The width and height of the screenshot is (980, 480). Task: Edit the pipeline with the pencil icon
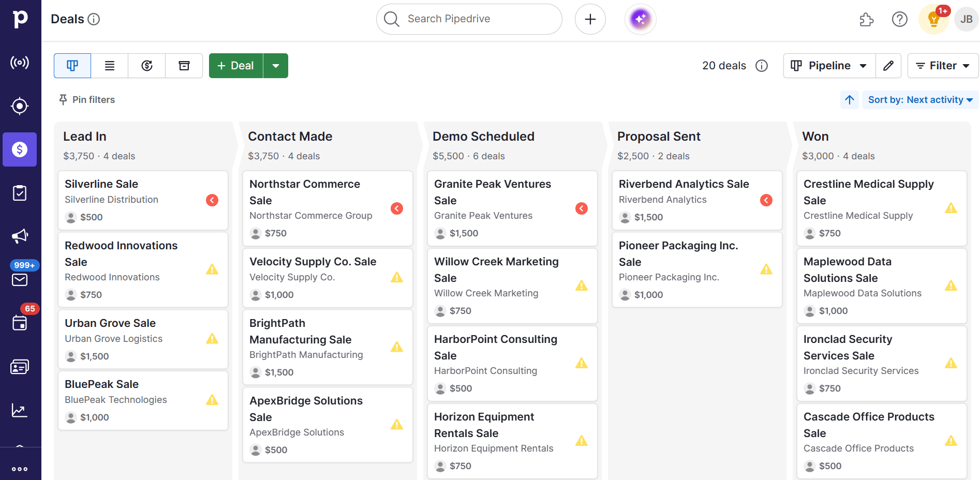(888, 66)
